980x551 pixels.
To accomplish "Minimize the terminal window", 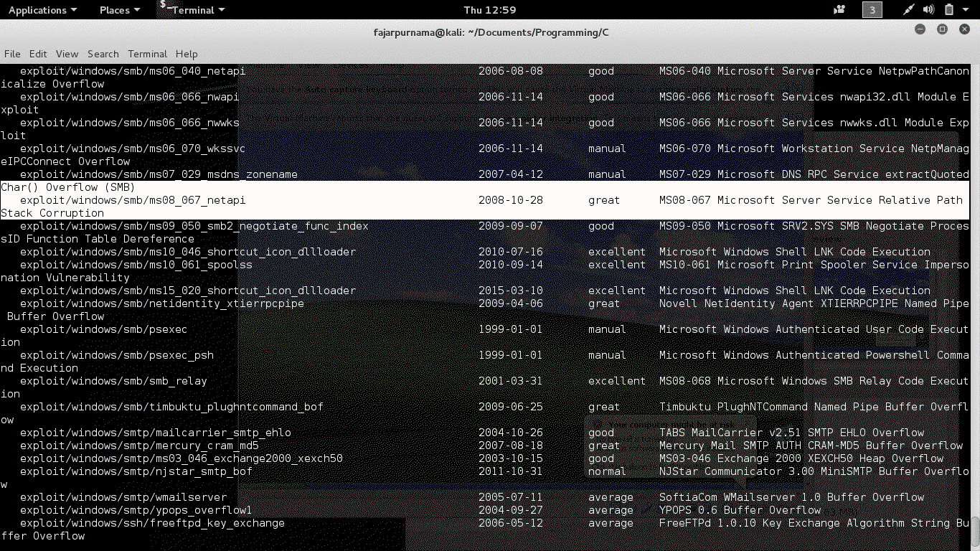I will point(920,29).
